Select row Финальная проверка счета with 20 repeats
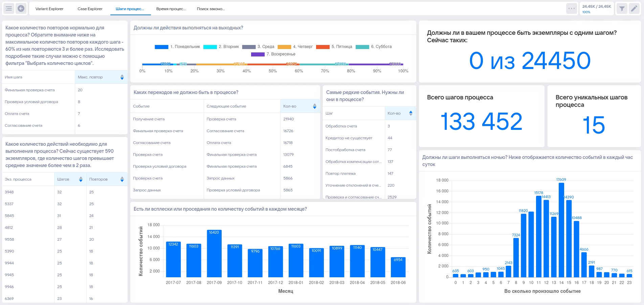 coord(65,90)
